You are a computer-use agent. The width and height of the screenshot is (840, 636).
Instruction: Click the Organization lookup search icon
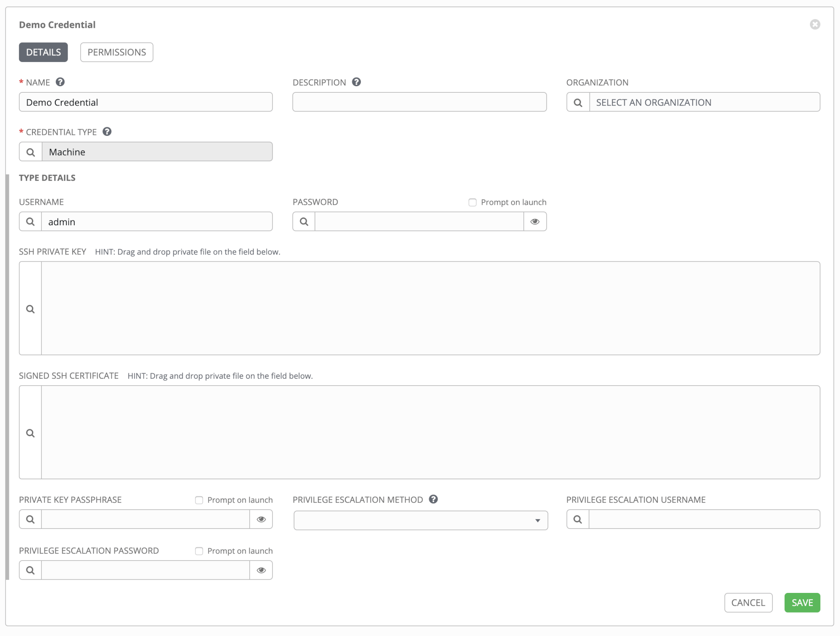click(578, 102)
